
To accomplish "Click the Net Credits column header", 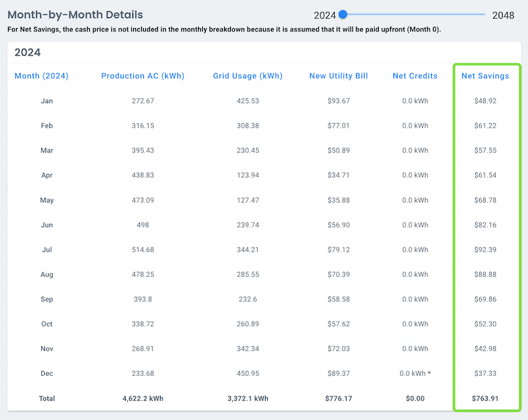I will coord(415,76).
